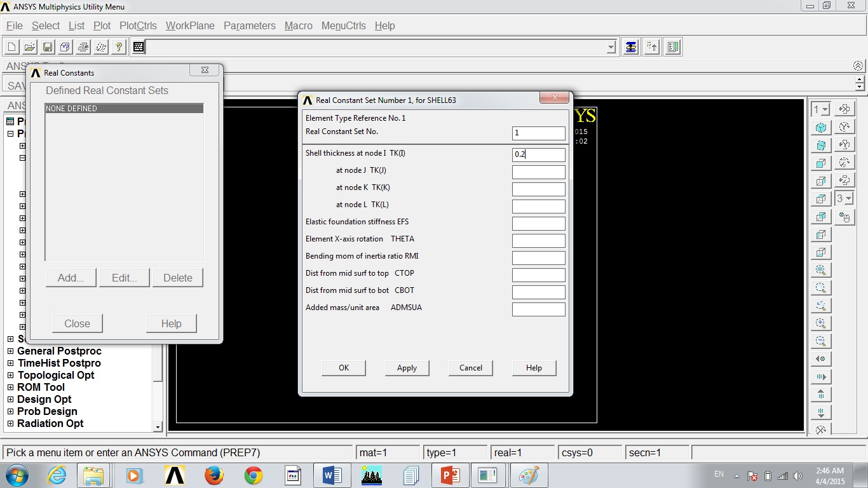Click the Pan Model Up arrow icon
The image size is (868, 488).
click(x=821, y=395)
